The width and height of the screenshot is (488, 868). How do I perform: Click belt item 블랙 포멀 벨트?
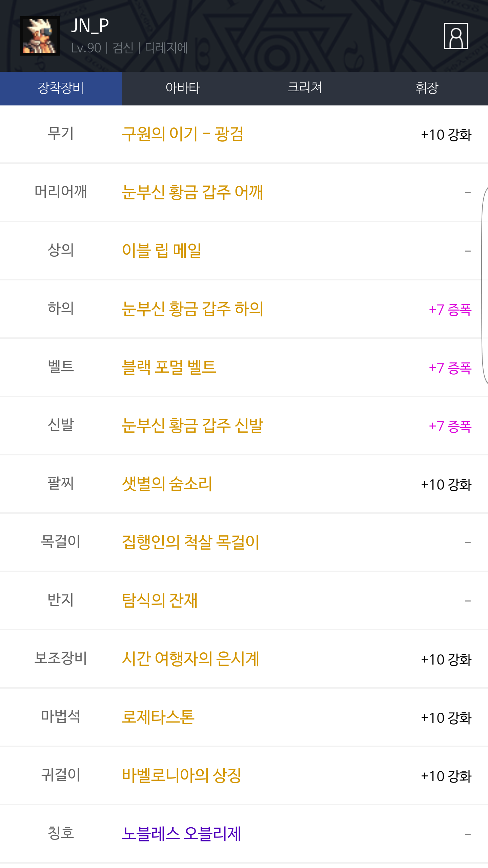(169, 367)
